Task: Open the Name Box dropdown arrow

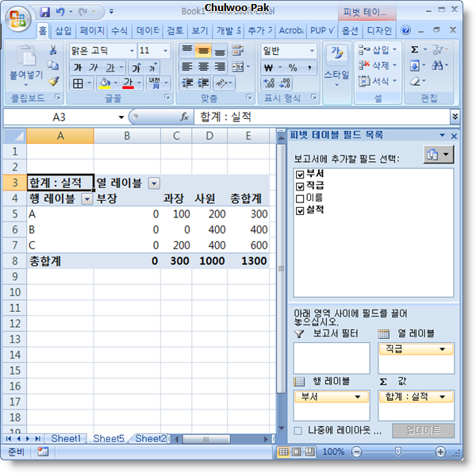Action: coord(121,117)
